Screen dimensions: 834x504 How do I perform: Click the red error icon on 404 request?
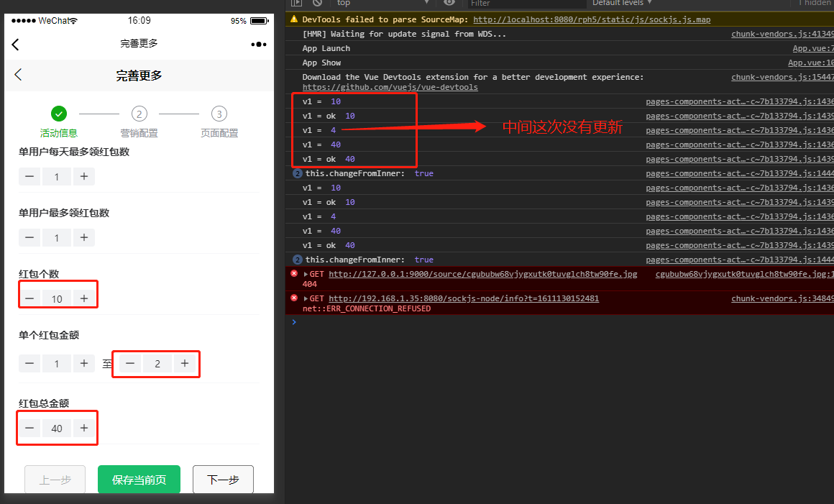294,274
